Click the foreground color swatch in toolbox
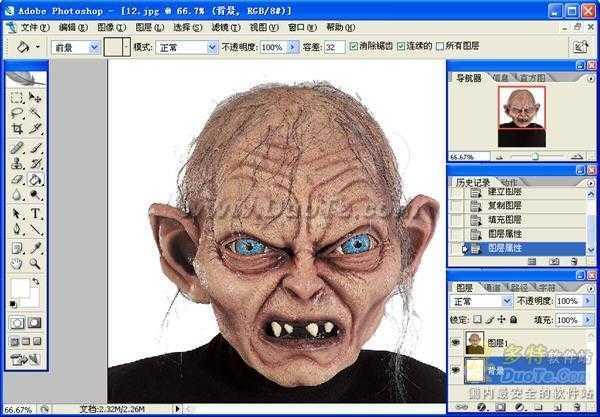Viewport: 600px width, 417px height. click(20, 288)
